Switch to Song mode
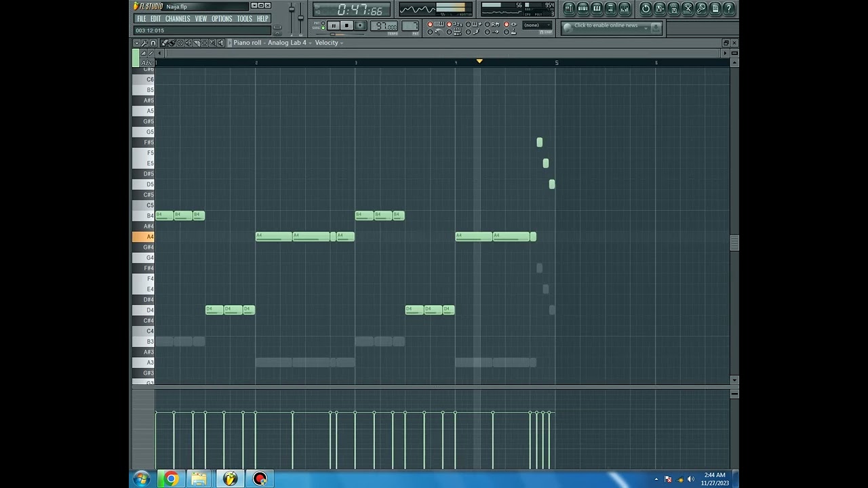This screenshot has width=868, height=488. click(323, 28)
